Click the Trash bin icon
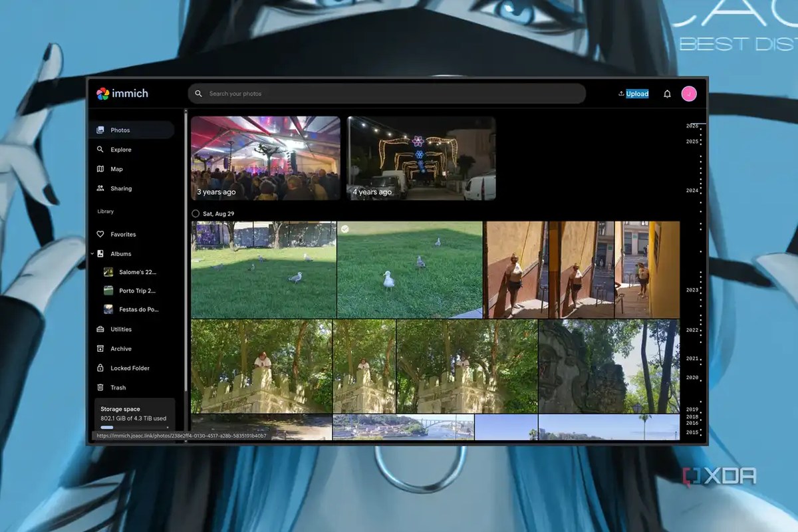Image resolution: width=798 pixels, height=532 pixels. point(100,387)
